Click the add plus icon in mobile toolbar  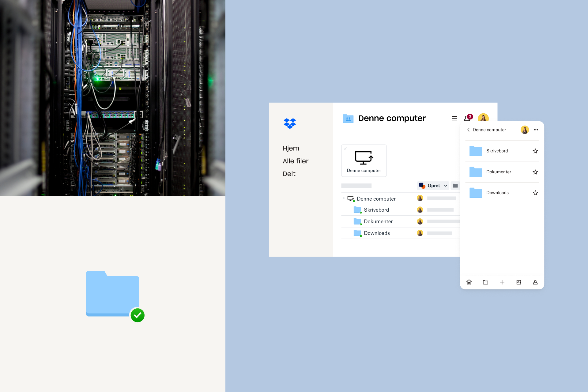point(502,282)
